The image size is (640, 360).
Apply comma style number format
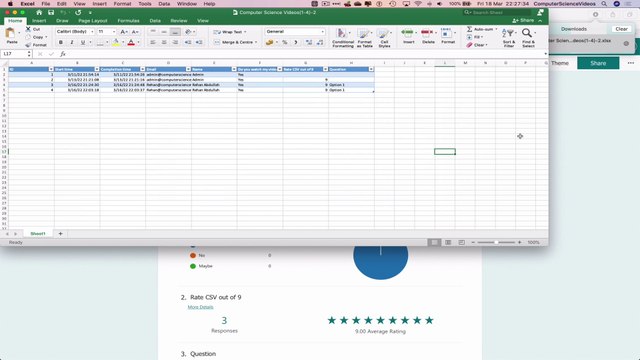296,42
